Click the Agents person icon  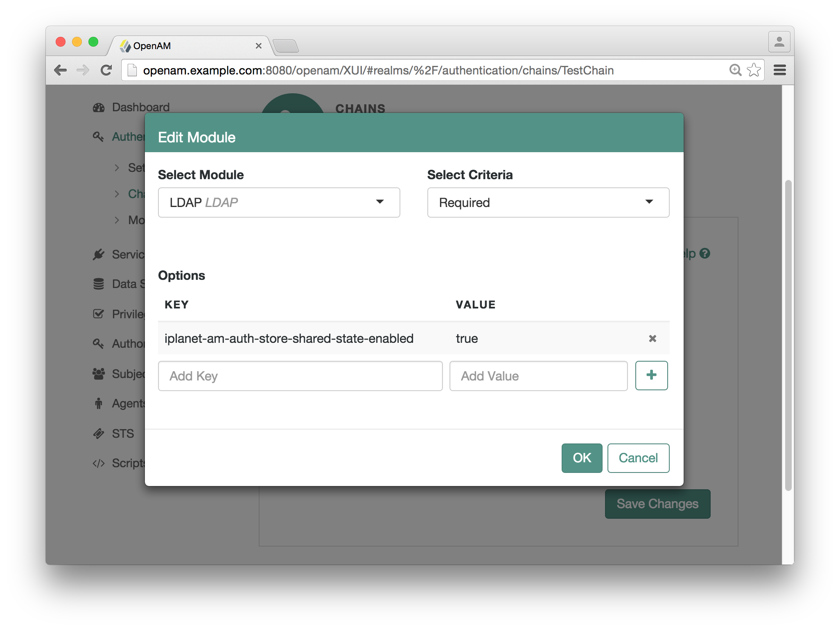point(99,403)
